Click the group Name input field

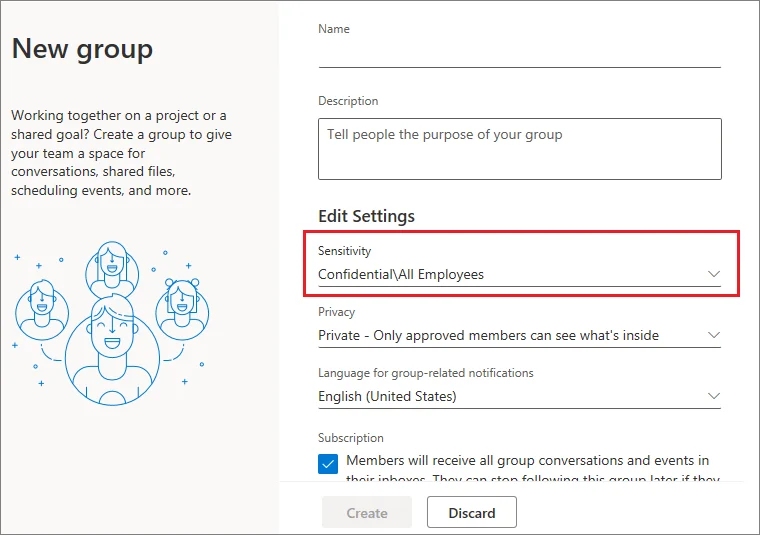520,54
